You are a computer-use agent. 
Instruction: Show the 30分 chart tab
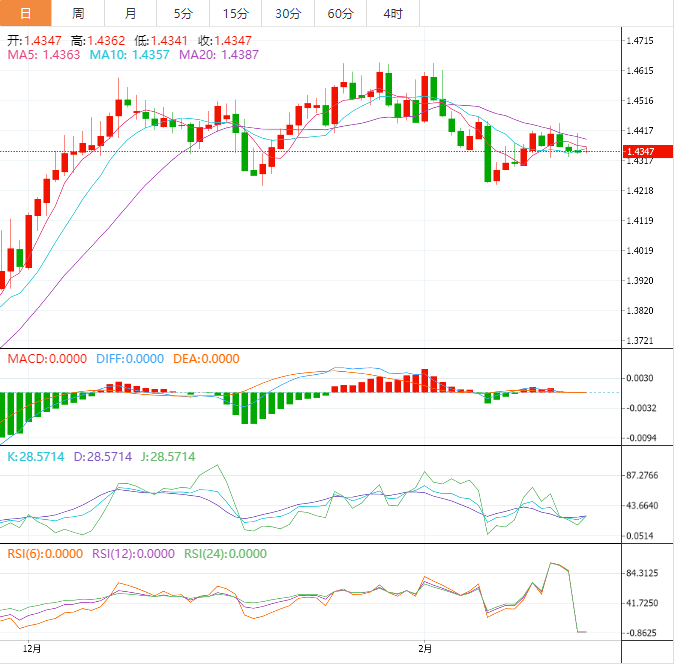tap(288, 13)
